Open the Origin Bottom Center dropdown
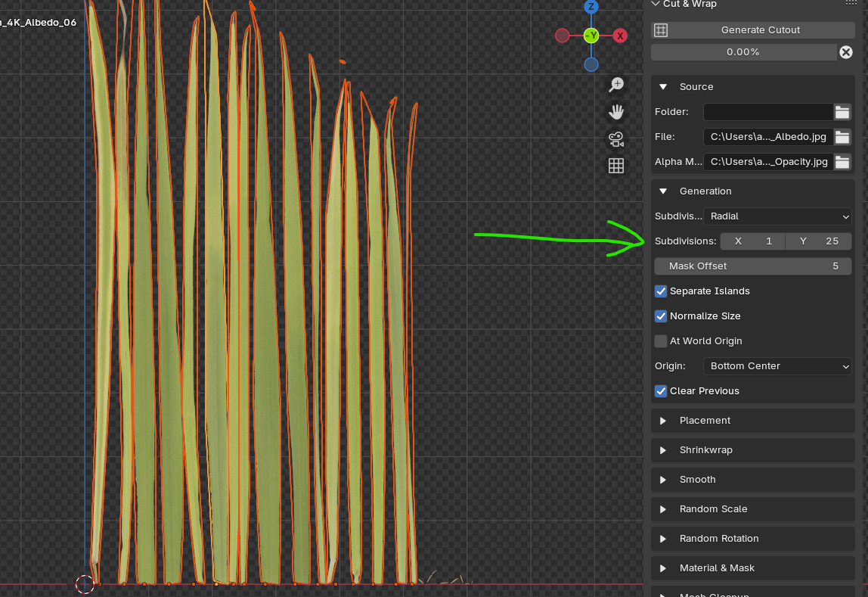The width and height of the screenshot is (868, 597). pos(777,366)
